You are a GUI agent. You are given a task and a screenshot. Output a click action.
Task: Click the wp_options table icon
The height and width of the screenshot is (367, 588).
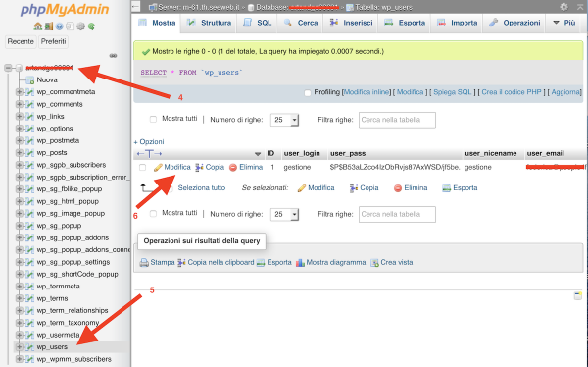pyautogui.click(x=29, y=129)
